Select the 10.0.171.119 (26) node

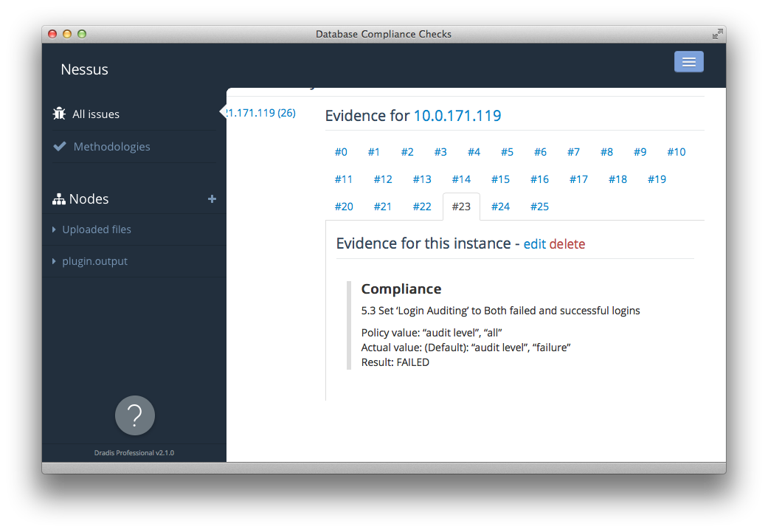[258, 112]
